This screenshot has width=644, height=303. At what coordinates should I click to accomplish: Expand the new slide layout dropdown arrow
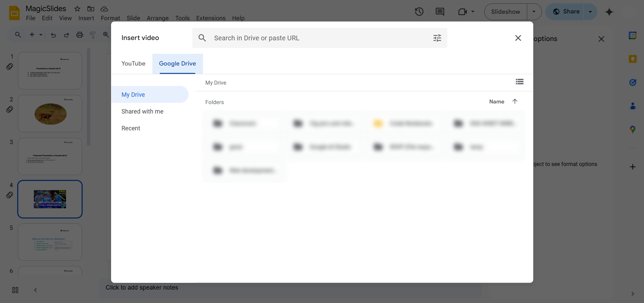(41, 35)
